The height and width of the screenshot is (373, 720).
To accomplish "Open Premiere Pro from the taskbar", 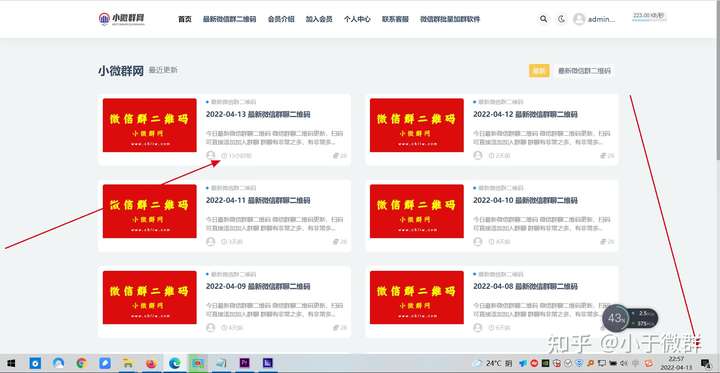I will (245, 363).
